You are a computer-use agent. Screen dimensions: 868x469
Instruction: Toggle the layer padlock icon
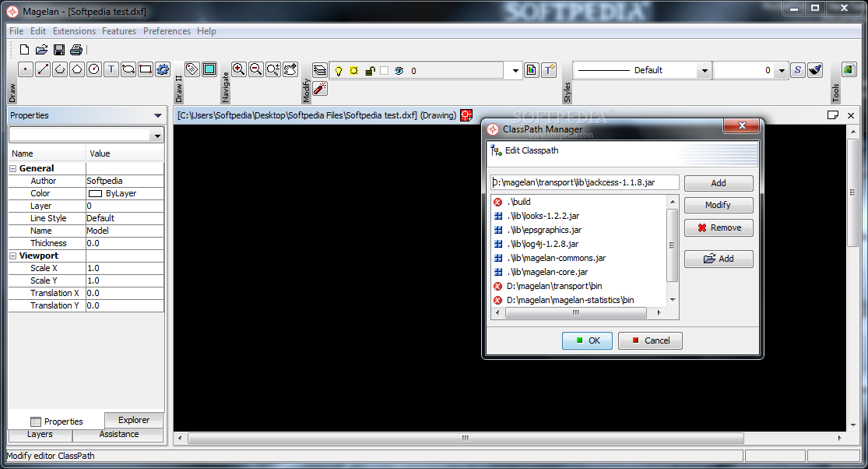pos(370,71)
